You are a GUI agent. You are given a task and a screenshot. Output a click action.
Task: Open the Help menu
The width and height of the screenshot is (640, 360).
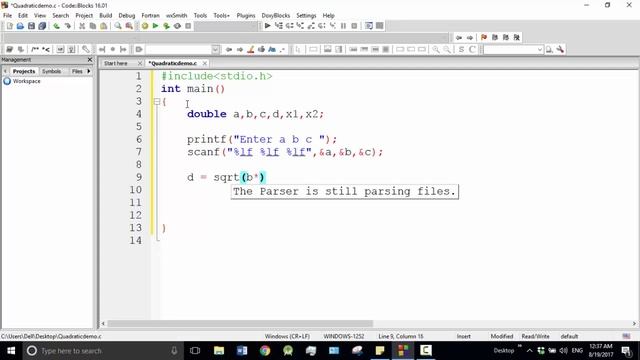coord(329,16)
